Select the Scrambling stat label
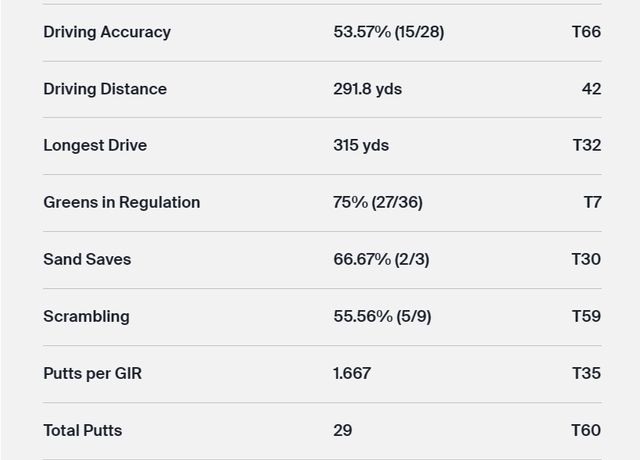Image resolution: width=640 pixels, height=460 pixels. [86, 316]
